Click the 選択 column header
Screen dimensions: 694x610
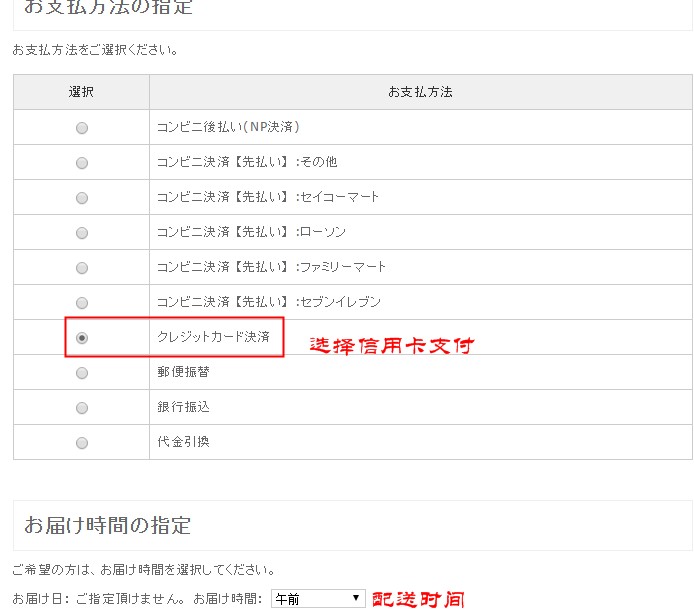pos(81,92)
